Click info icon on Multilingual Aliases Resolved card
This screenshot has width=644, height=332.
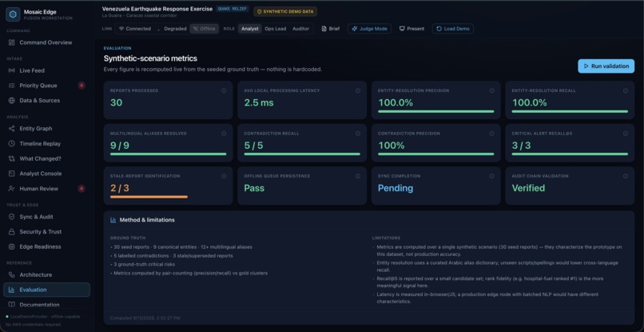click(224, 134)
